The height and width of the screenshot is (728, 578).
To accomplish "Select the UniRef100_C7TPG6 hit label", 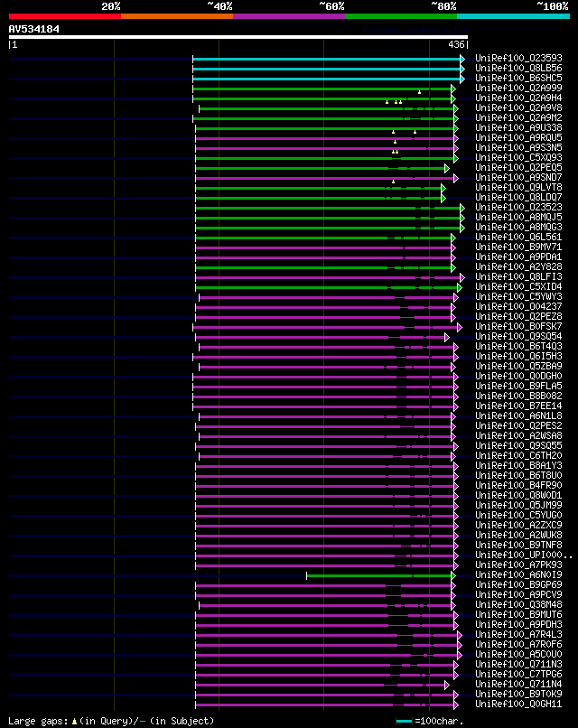I will coord(518,675).
